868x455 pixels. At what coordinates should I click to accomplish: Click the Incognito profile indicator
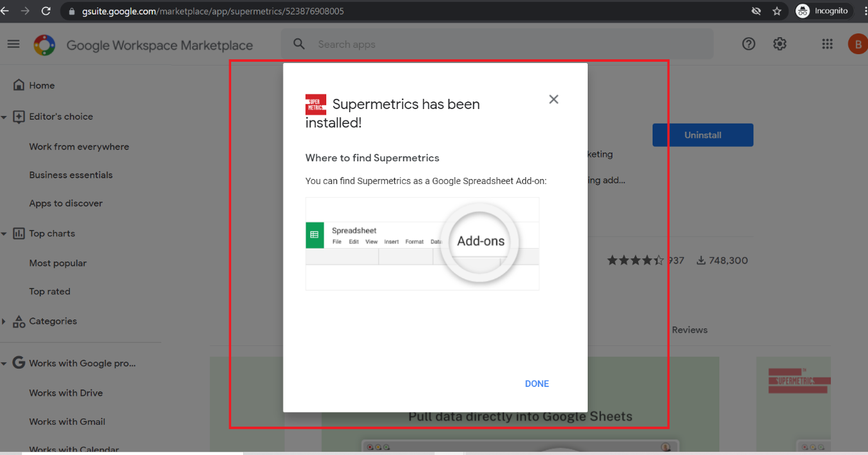[x=824, y=11]
